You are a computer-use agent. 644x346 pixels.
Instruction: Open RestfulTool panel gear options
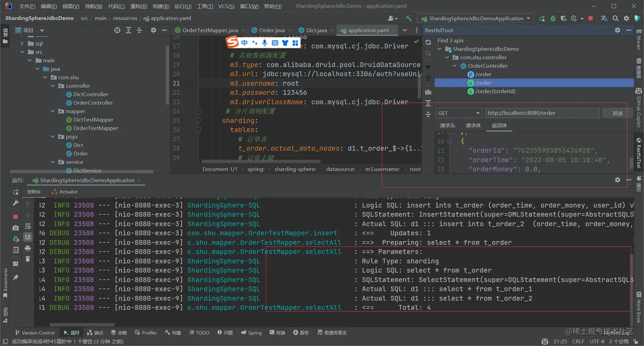pos(618,30)
